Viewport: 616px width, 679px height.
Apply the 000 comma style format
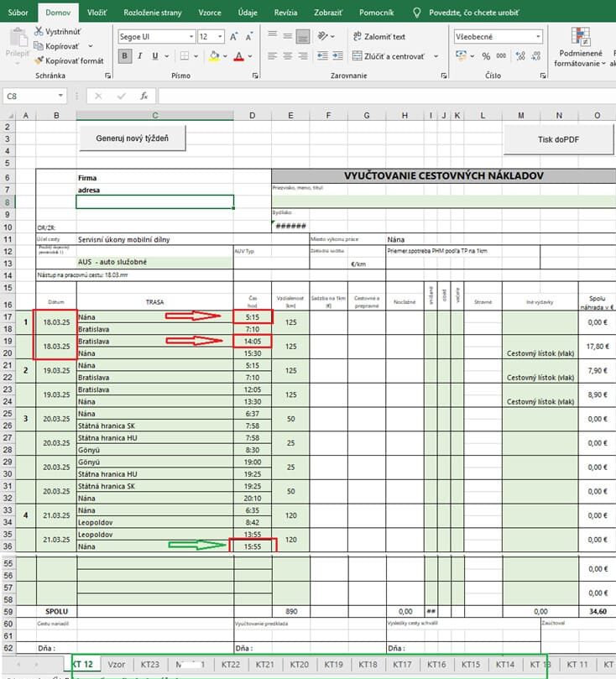point(501,56)
